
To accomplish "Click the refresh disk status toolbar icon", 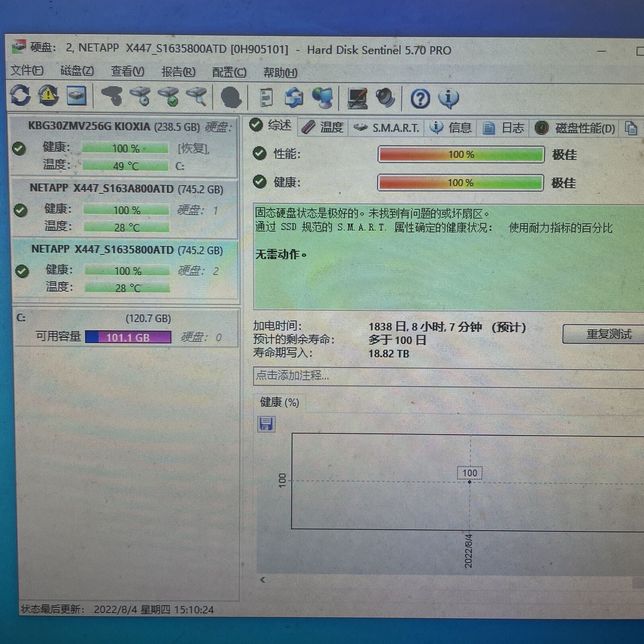I will click(21, 96).
